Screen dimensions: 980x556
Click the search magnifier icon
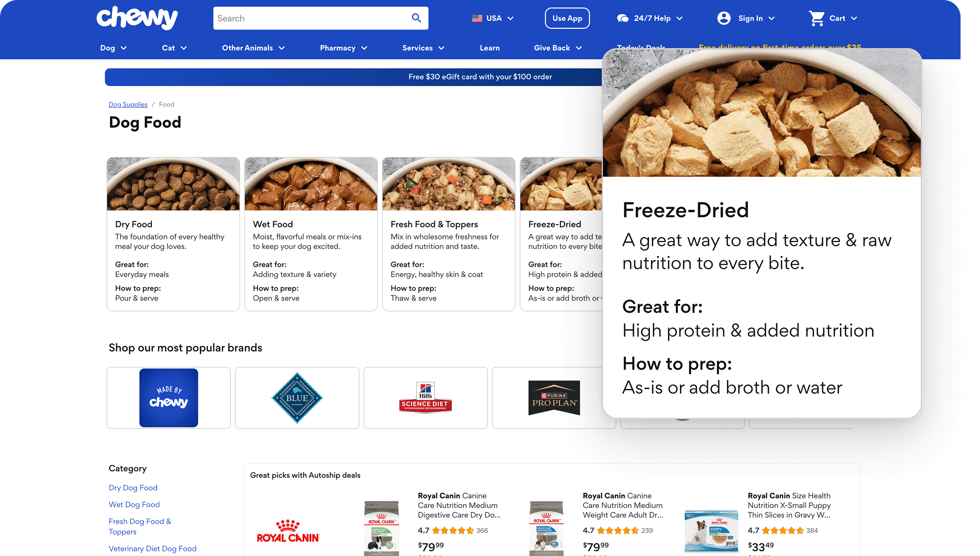click(x=416, y=18)
